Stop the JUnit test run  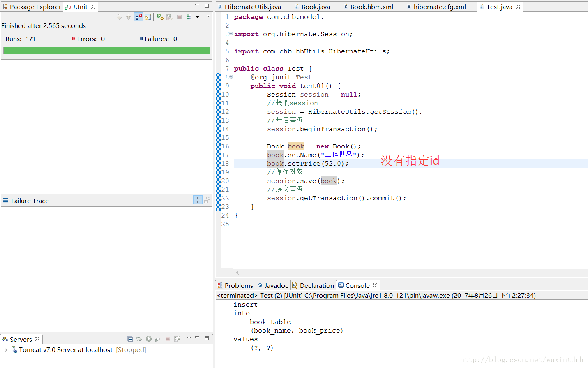(179, 17)
